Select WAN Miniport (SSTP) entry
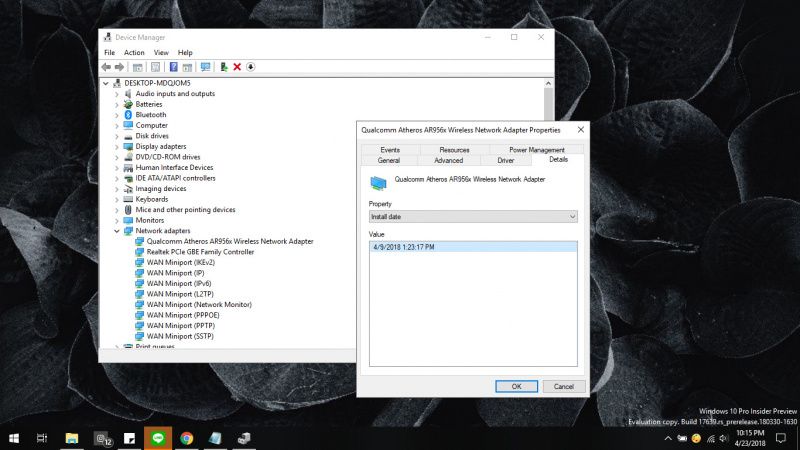Viewport: 800px width, 450px height. [x=180, y=336]
